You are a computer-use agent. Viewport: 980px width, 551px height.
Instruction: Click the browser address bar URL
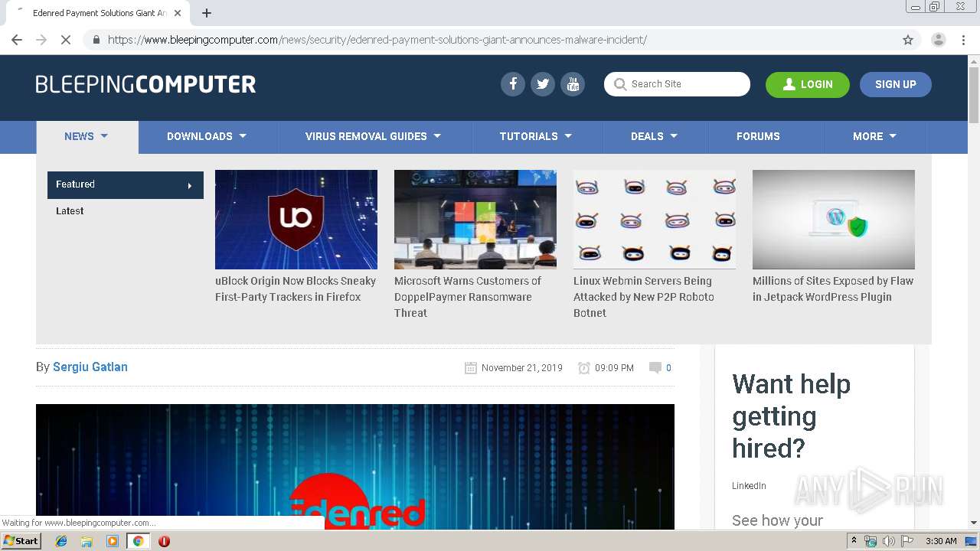tap(377, 40)
